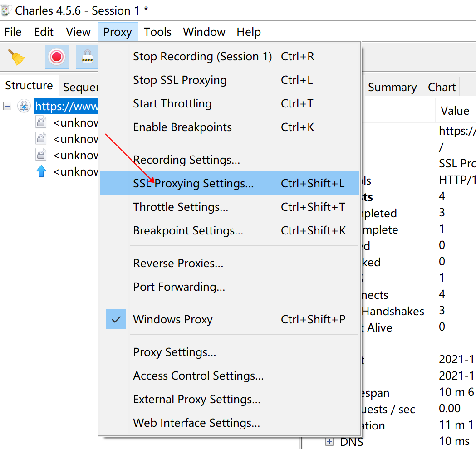Click the broom Clear Session icon
This screenshot has height=449, width=476.
[16, 57]
